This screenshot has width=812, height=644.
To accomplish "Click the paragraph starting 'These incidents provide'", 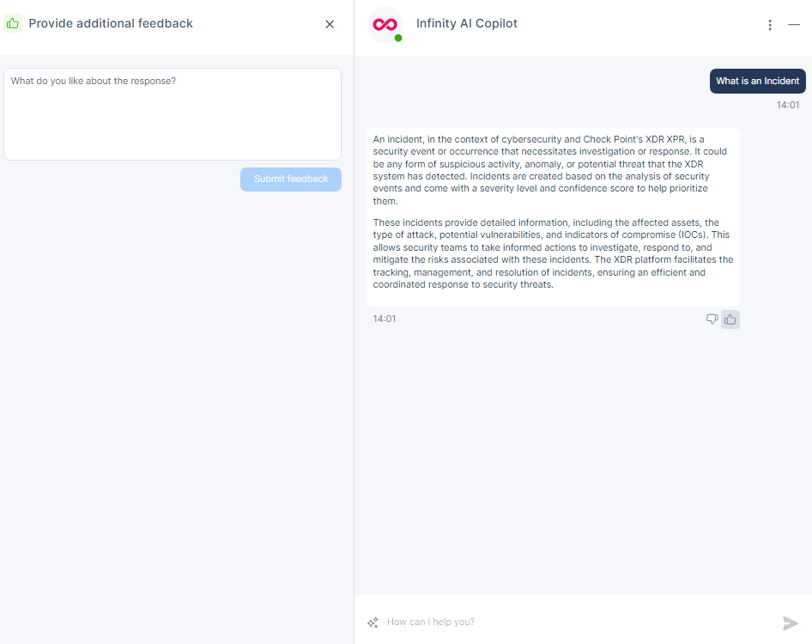I will tap(553, 253).
